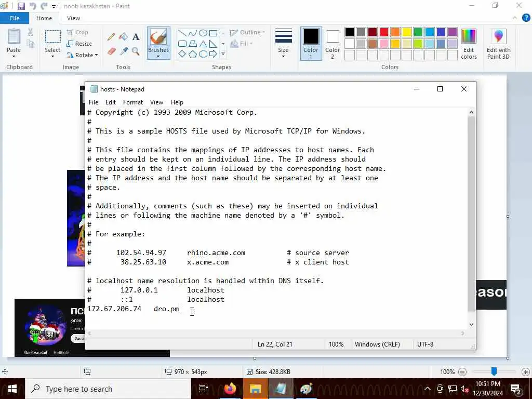The width and height of the screenshot is (532, 399).
Task: Pick the Curve shape
Action: point(192,33)
